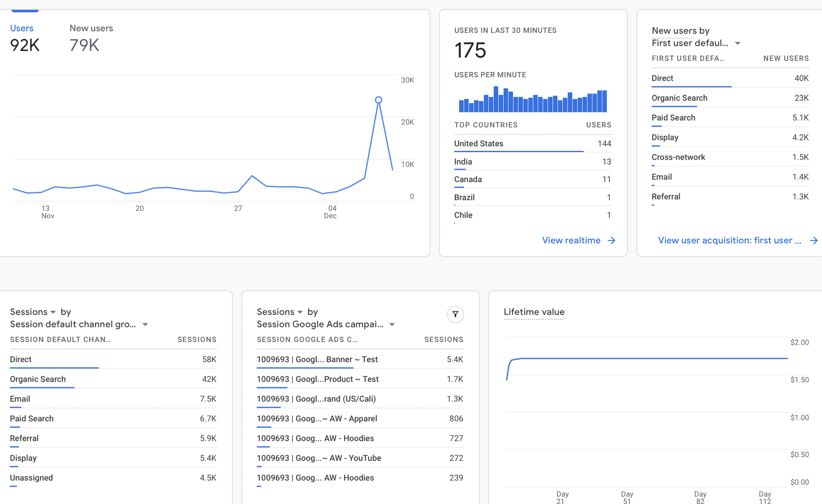The image size is (822, 504).
Task: Click the United States row in Top Countries
Action: click(533, 143)
